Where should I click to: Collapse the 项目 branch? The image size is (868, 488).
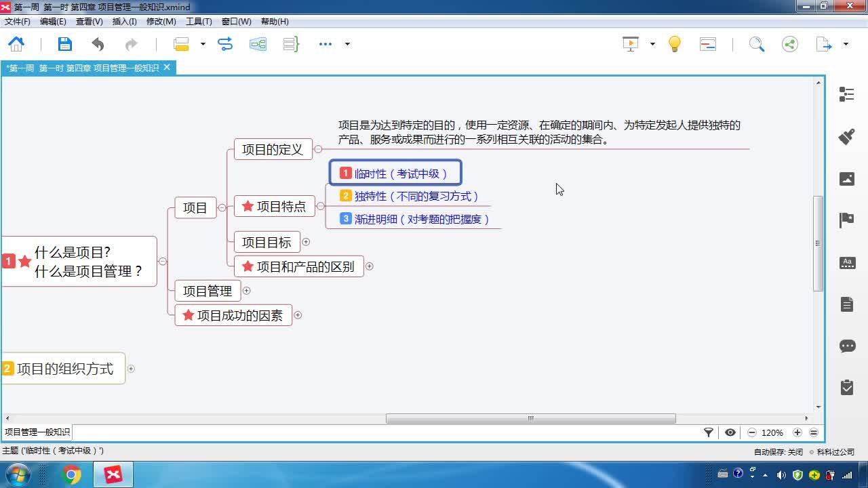point(222,207)
